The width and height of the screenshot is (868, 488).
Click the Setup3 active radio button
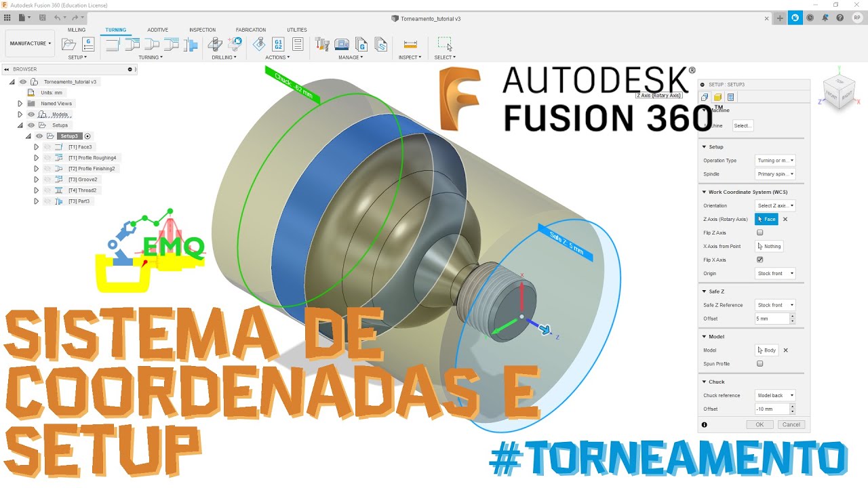(87, 136)
